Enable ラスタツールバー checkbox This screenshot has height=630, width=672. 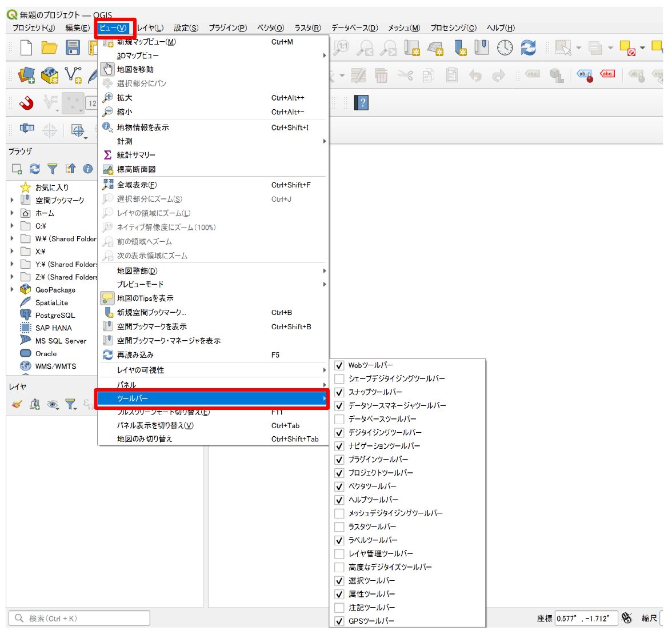pyautogui.click(x=339, y=527)
